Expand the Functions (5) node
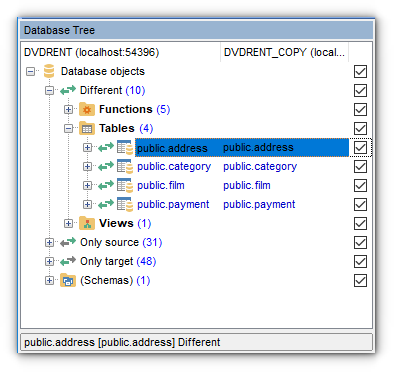This screenshot has width=394, height=372. pyautogui.click(x=68, y=109)
